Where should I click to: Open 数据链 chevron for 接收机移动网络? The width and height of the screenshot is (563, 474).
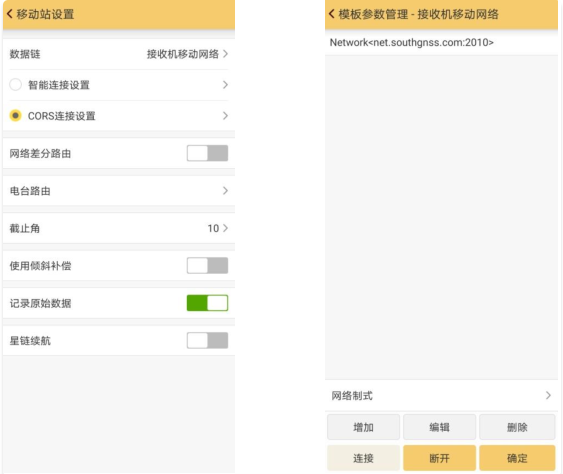point(225,54)
